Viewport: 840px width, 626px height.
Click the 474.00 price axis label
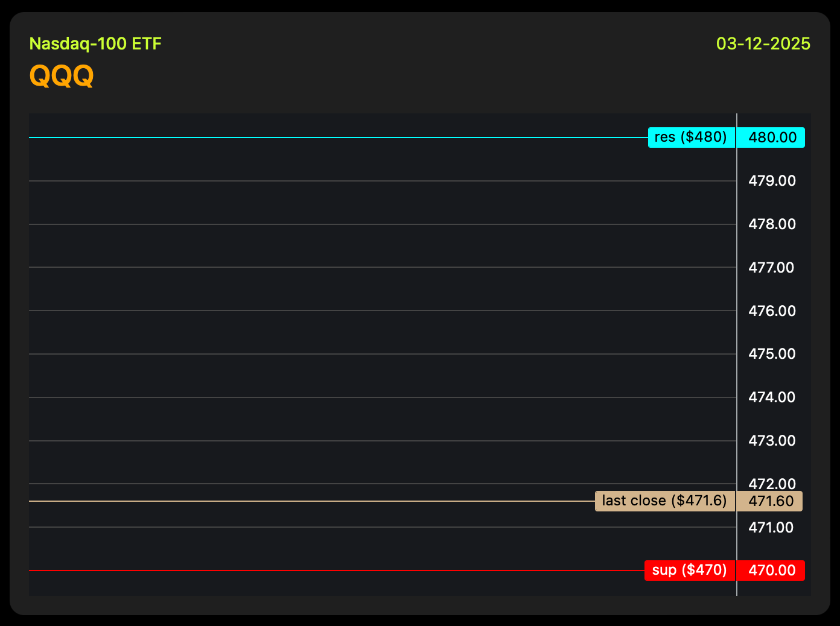(772, 397)
